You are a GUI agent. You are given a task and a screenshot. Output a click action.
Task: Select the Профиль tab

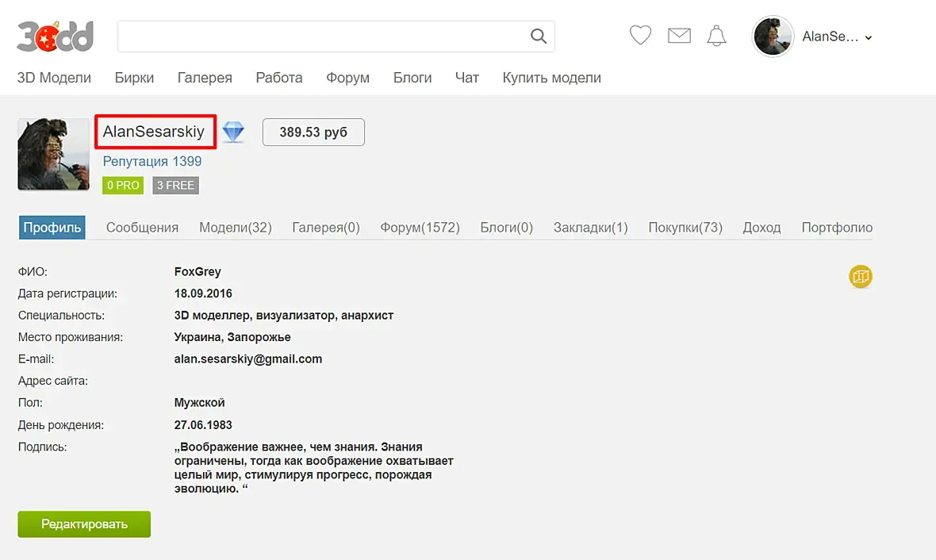pyautogui.click(x=52, y=228)
